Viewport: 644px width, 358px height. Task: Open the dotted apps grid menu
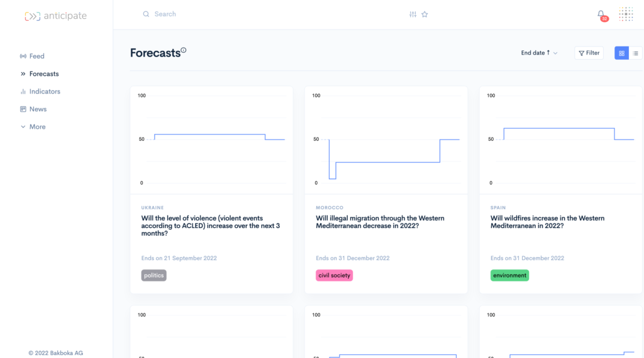point(626,14)
